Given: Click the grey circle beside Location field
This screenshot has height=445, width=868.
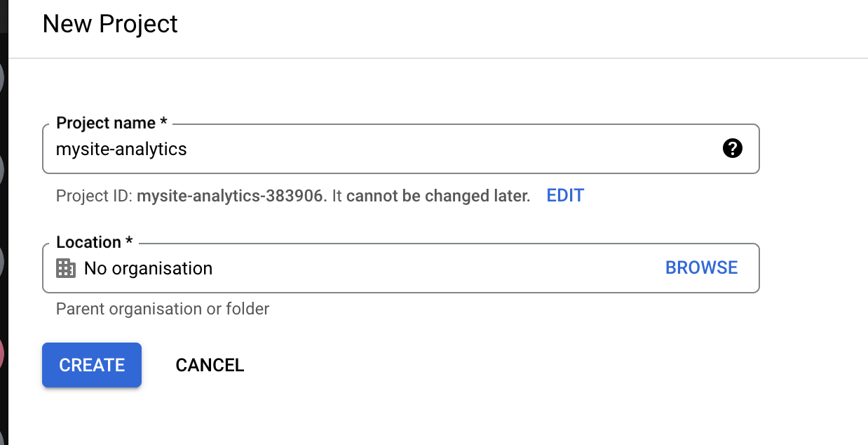Looking at the screenshot, I should tap(2, 261).
